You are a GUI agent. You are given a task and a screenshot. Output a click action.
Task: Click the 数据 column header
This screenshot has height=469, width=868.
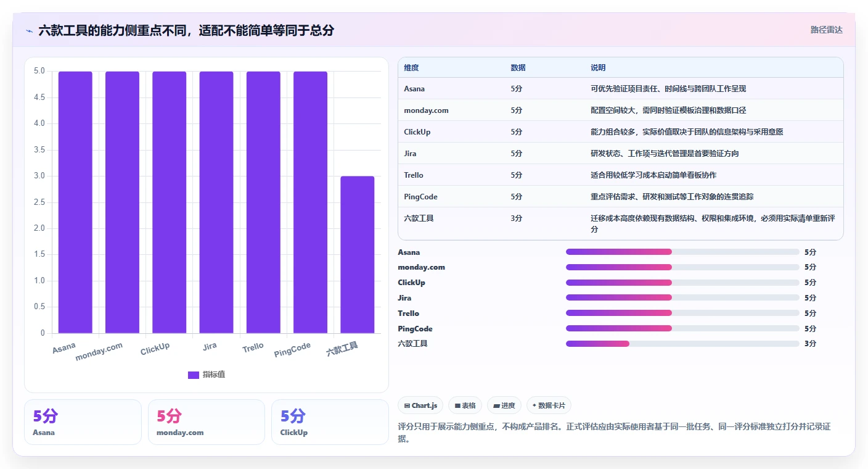point(518,68)
